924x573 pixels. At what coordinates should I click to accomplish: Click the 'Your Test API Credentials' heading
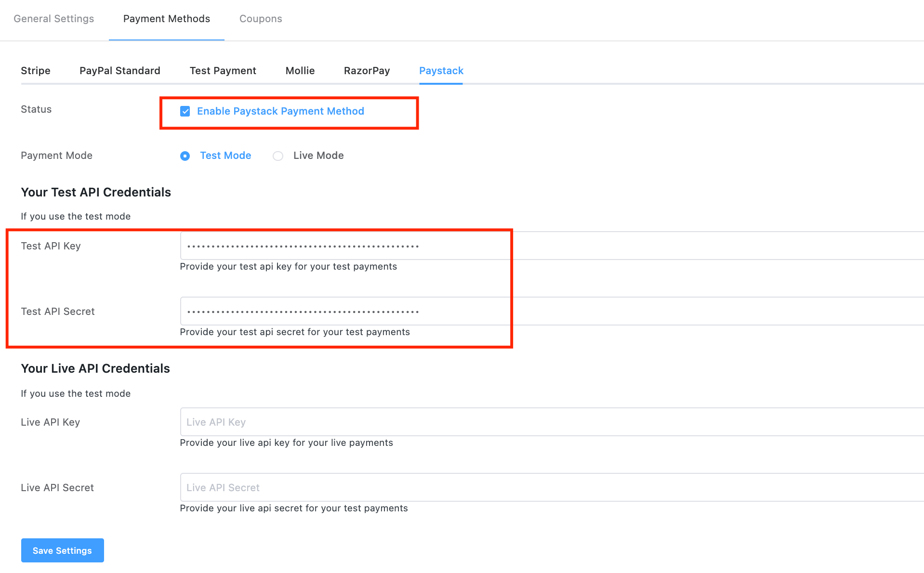(x=96, y=192)
